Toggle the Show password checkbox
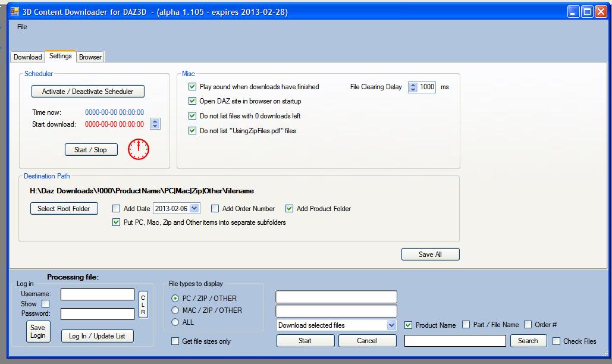The width and height of the screenshot is (612, 364). point(46,303)
